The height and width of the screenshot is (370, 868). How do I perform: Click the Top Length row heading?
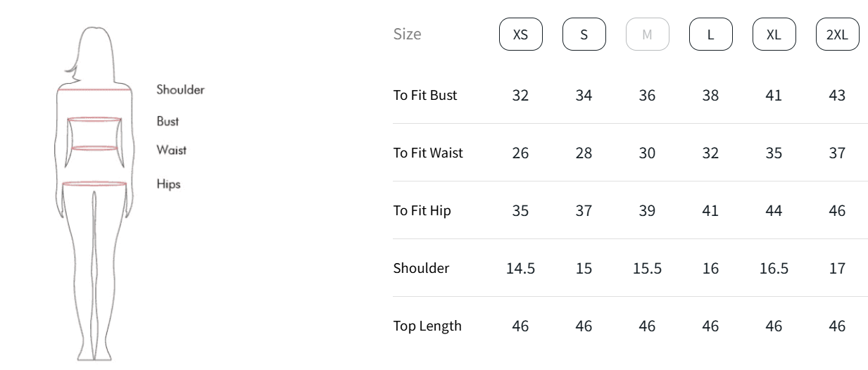(x=427, y=326)
